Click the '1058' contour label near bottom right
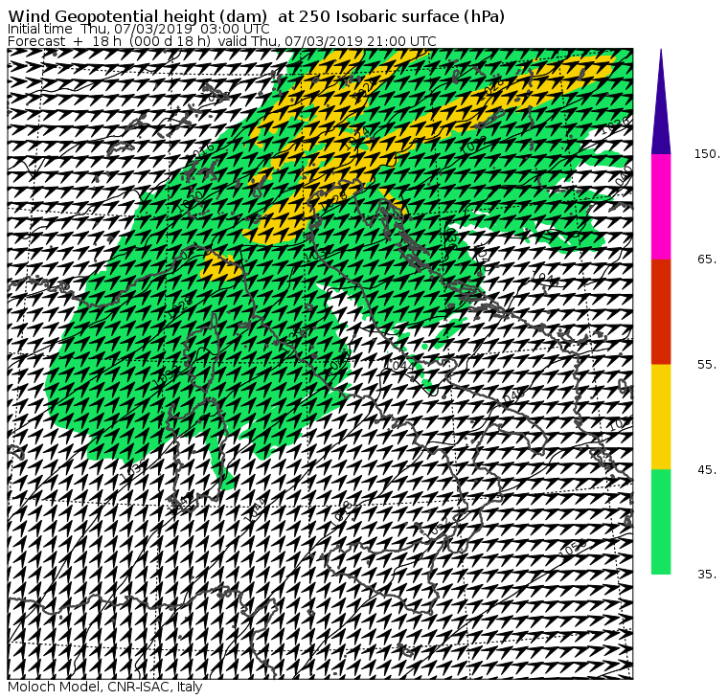The image size is (728, 700). [574, 548]
